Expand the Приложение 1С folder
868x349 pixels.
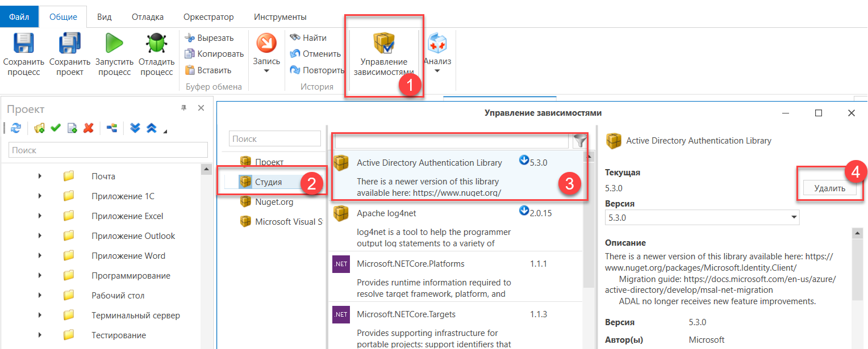tap(40, 196)
